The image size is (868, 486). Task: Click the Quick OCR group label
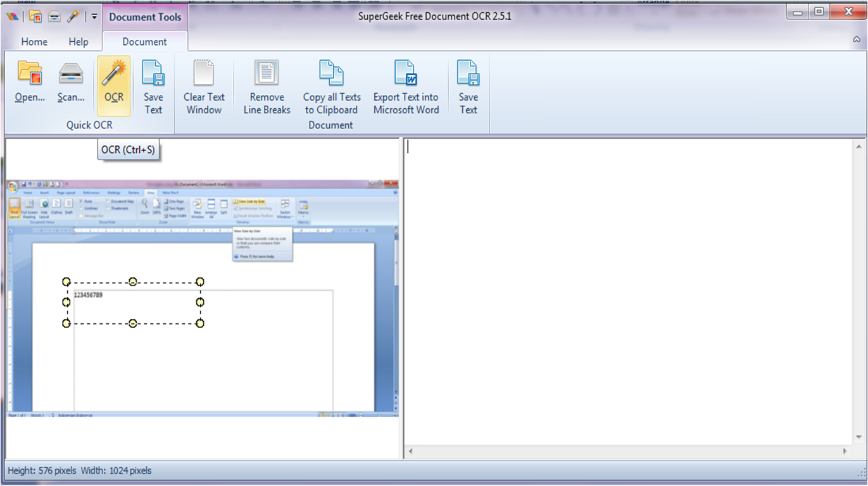click(89, 125)
